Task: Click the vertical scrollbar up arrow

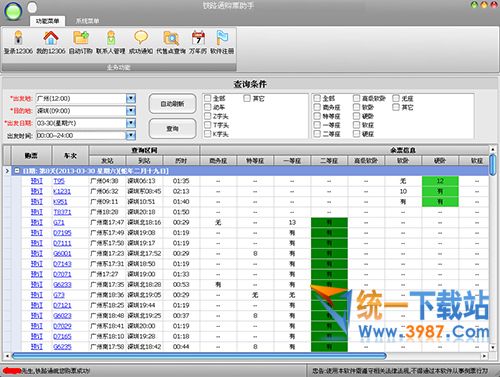Action: (493, 149)
